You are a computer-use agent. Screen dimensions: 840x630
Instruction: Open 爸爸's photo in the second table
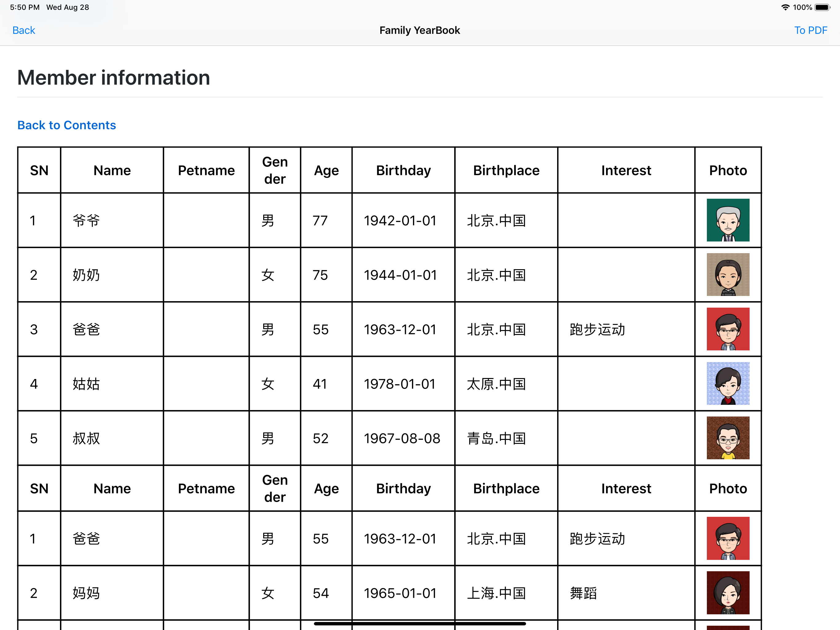coord(727,538)
